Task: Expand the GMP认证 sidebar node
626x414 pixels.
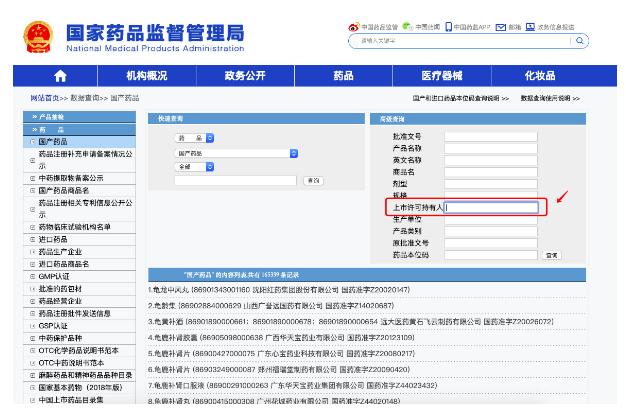Action: pyautogui.click(x=33, y=276)
